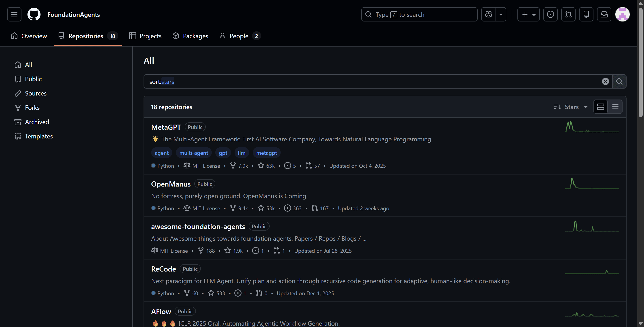The width and height of the screenshot is (644, 327).
Task: Switch to the Projects tab
Action: tap(145, 36)
